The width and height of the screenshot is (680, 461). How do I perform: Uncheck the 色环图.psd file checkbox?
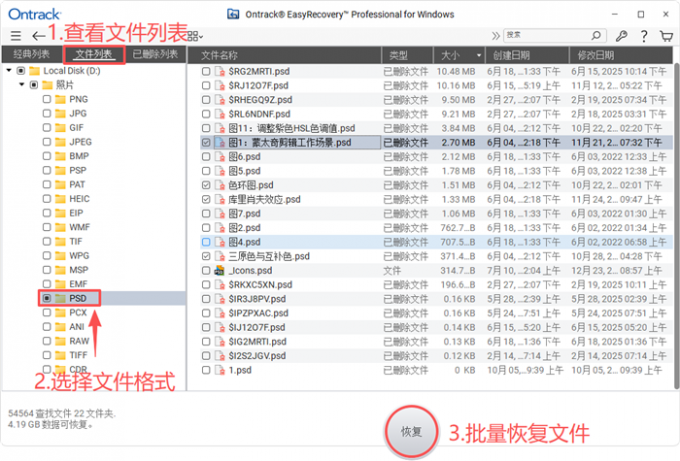[206, 185]
